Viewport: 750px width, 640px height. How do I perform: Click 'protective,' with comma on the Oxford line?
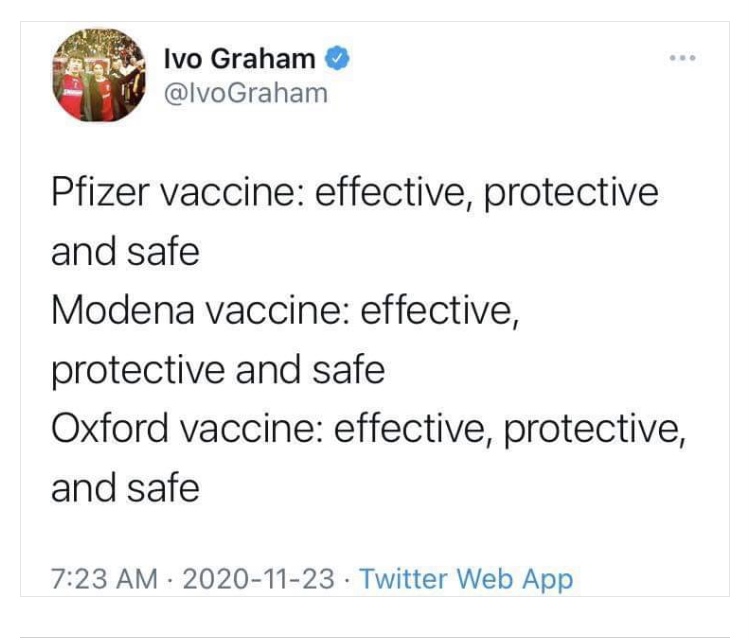point(595,430)
